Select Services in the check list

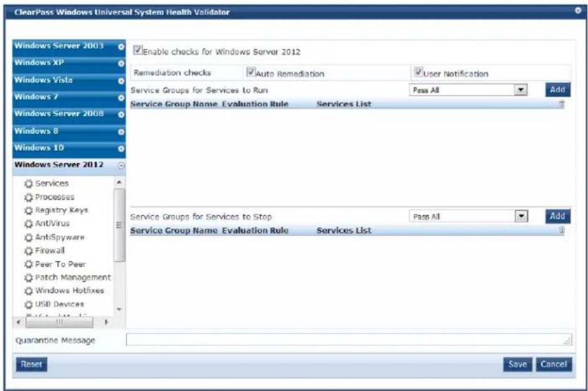pos(51,183)
